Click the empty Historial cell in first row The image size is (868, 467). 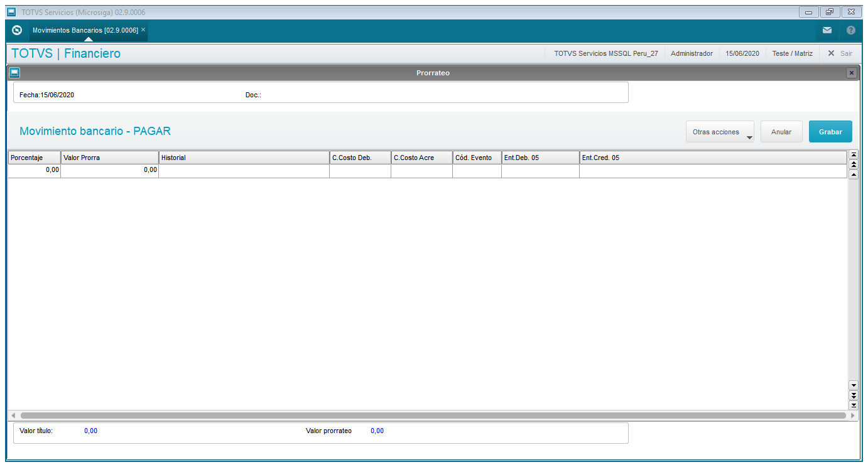coord(244,171)
